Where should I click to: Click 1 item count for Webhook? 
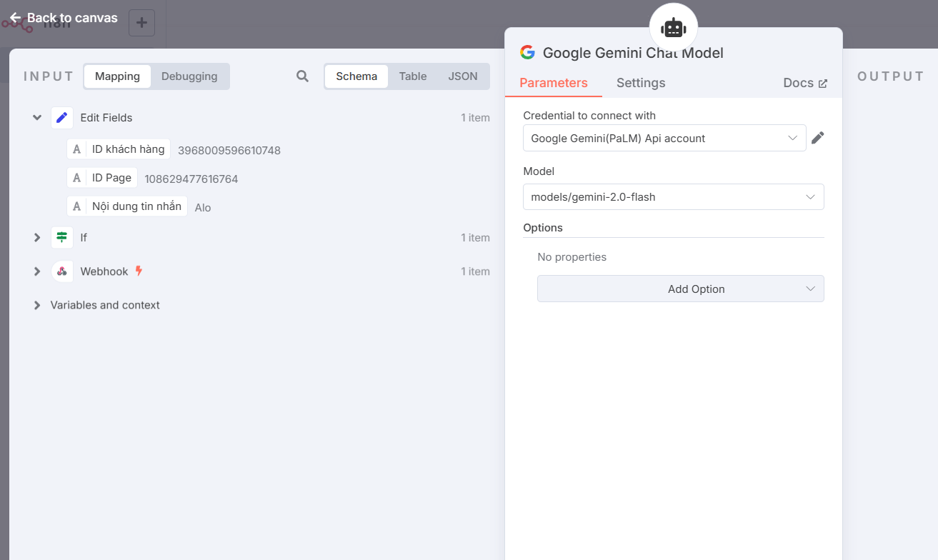(475, 271)
